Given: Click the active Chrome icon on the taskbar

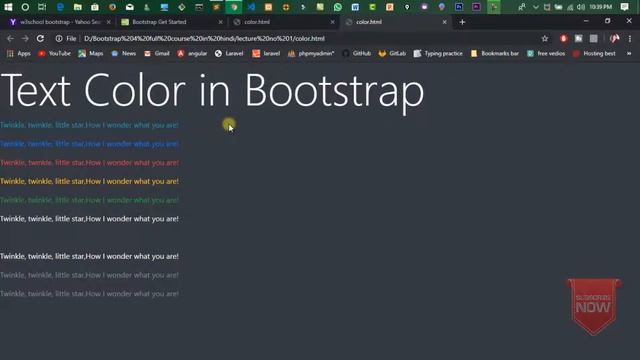Looking at the screenshot, I should point(234,7).
